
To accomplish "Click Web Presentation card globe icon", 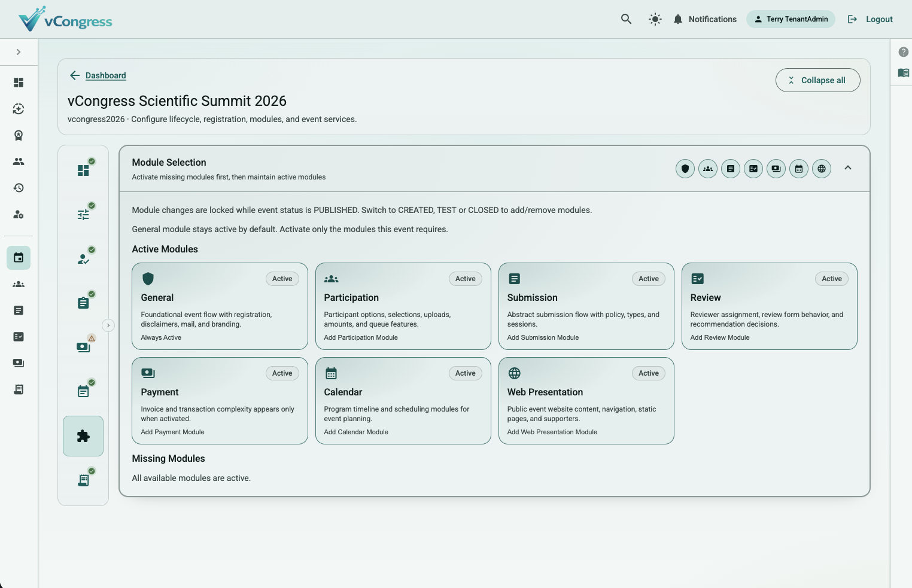I will 514,373.
